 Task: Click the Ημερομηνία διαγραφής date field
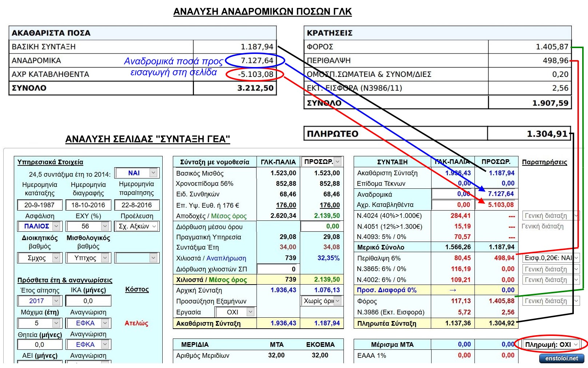[88, 205]
